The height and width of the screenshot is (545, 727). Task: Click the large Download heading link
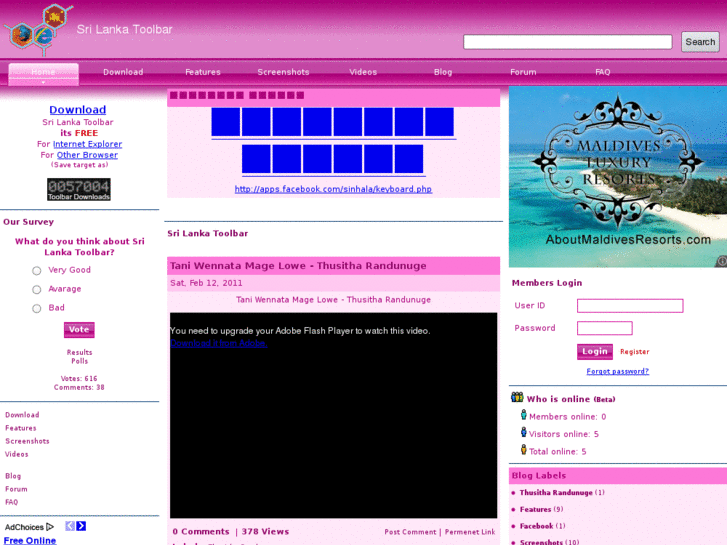[x=77, y=110]
